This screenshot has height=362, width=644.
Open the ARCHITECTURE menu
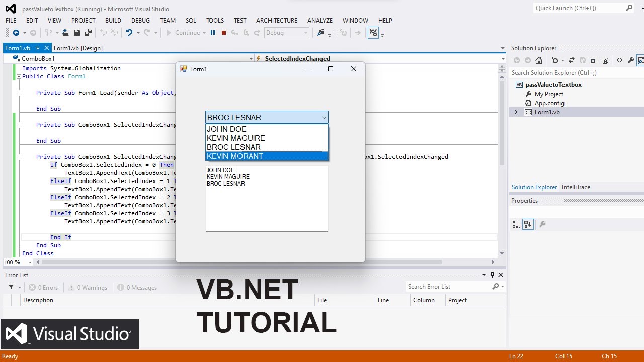pos(277,21)
